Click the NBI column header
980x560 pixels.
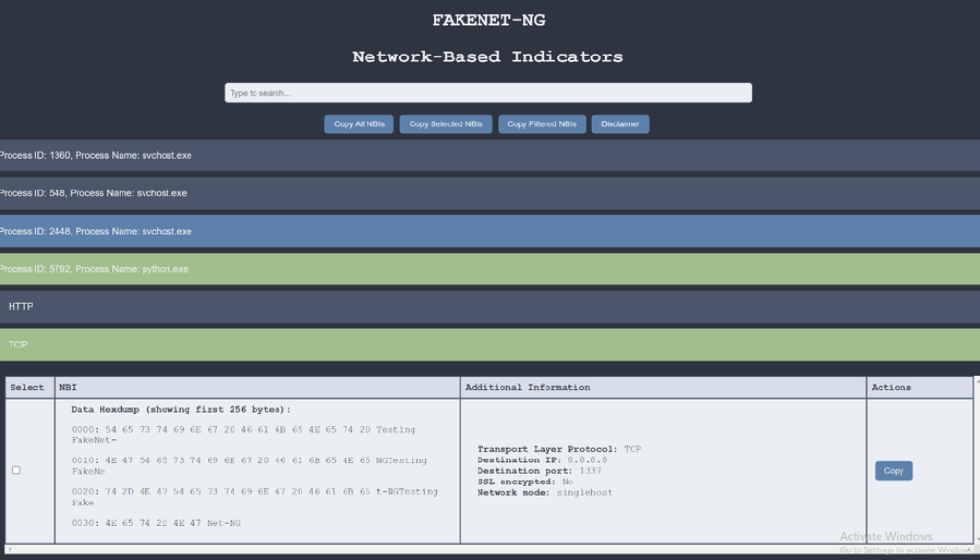pos(68,387)
